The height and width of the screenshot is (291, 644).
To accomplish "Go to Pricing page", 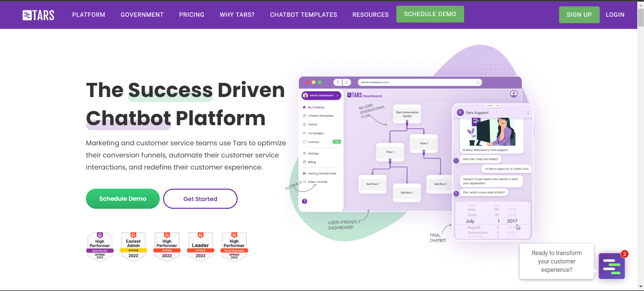I will 192,15.
